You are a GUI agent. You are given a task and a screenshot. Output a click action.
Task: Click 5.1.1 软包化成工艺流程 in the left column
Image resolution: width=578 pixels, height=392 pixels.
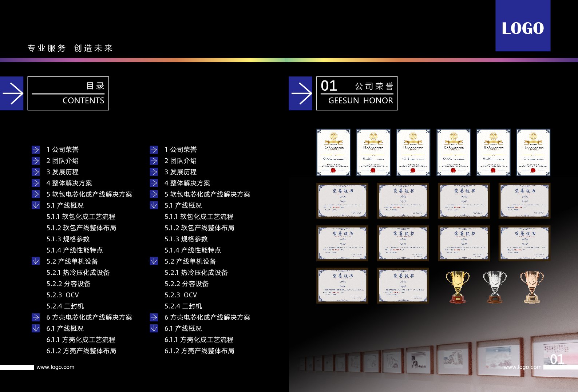(81, 217)
